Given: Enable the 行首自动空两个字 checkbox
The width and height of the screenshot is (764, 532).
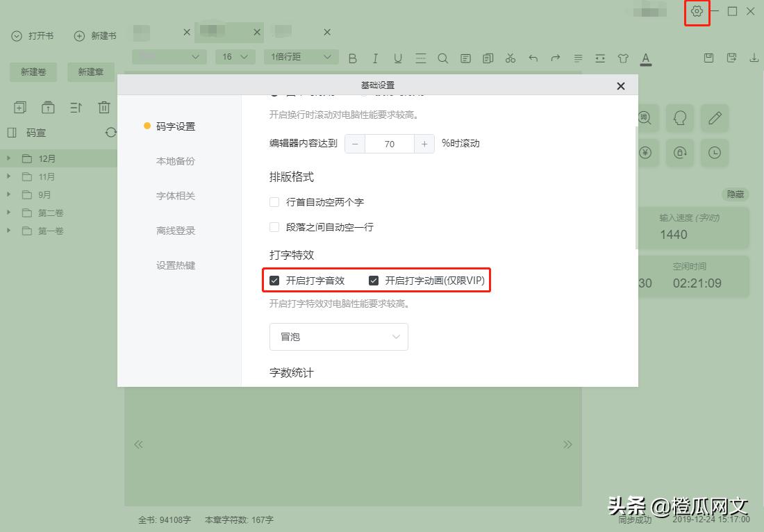Looking at the screenshot, I should 274,201.
